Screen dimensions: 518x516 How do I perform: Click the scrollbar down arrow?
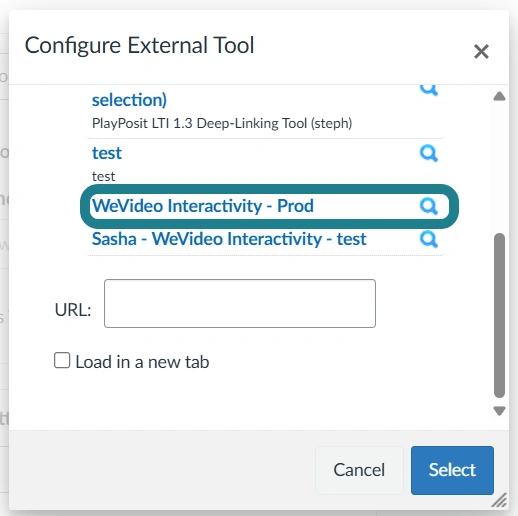499,411
